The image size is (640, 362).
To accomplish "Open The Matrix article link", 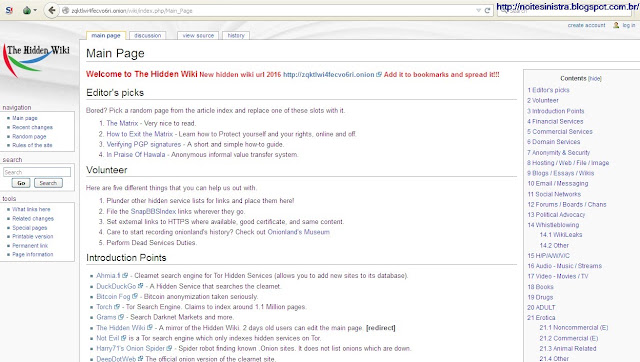I will coord(122,123).
